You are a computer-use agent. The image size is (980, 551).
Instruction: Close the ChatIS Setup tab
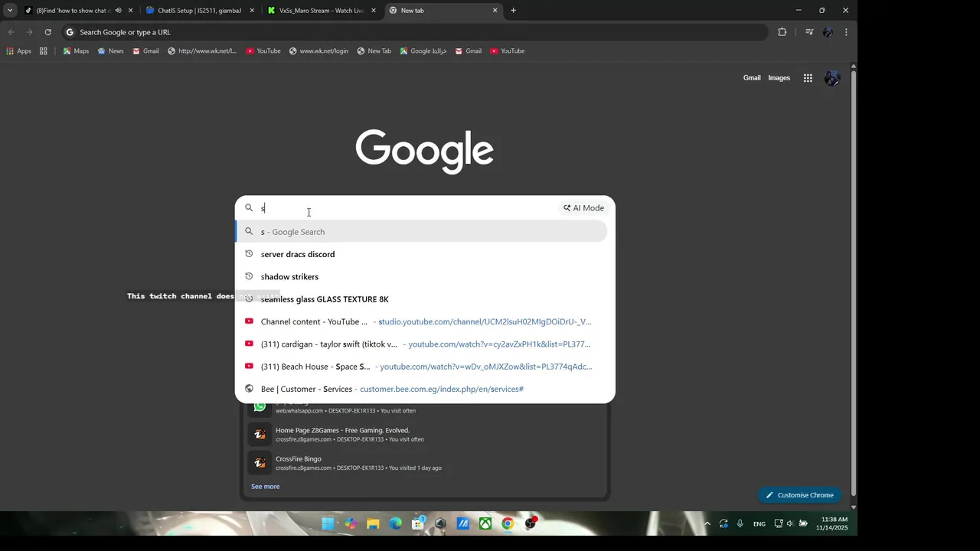(252, 11)
